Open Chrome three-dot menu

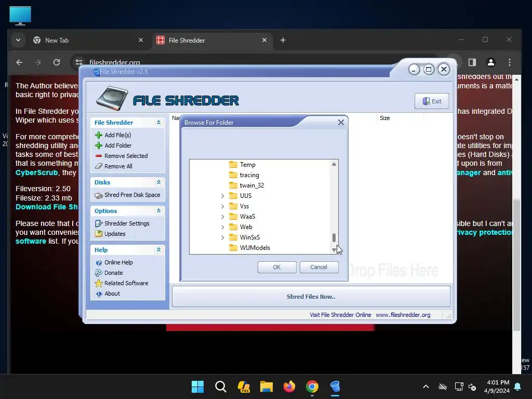(510, 62)
